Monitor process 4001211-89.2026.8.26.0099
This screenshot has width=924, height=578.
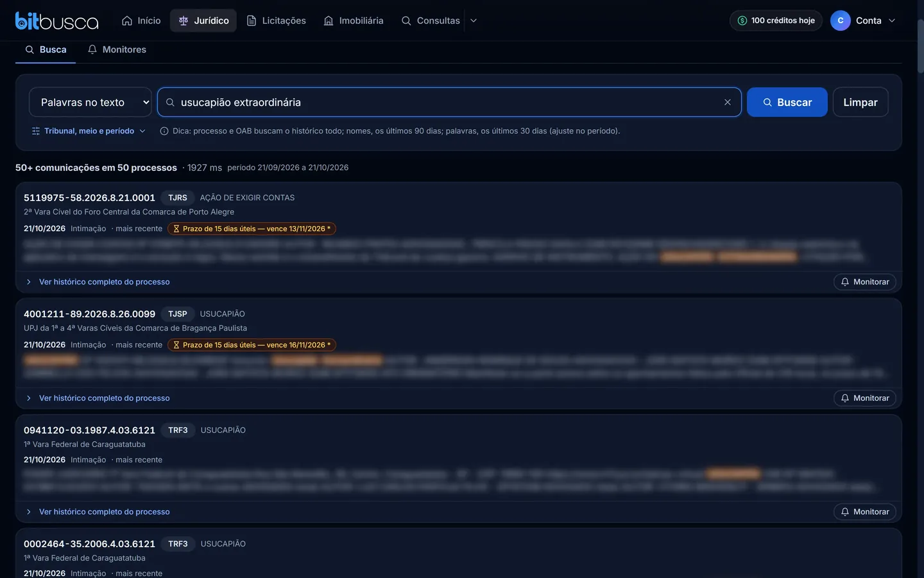pyautogui.click(x=865, y=398)
